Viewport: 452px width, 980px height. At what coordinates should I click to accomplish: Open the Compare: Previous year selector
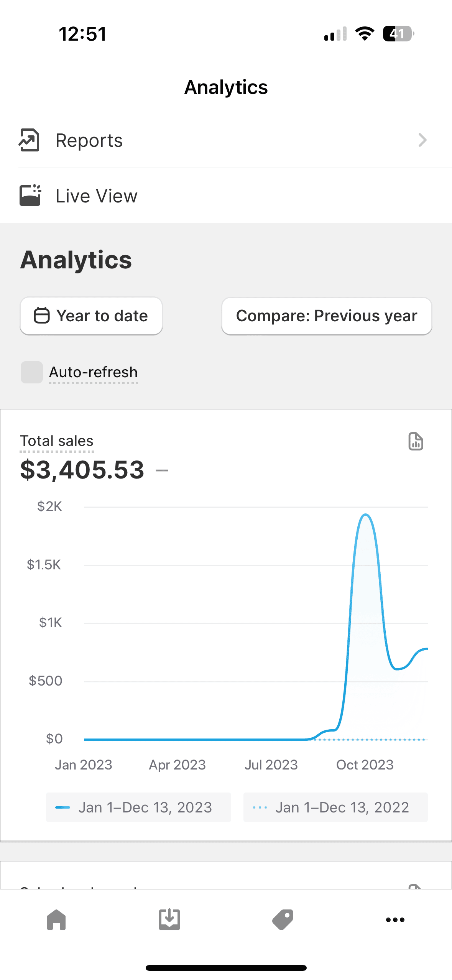tap(327, 316)
